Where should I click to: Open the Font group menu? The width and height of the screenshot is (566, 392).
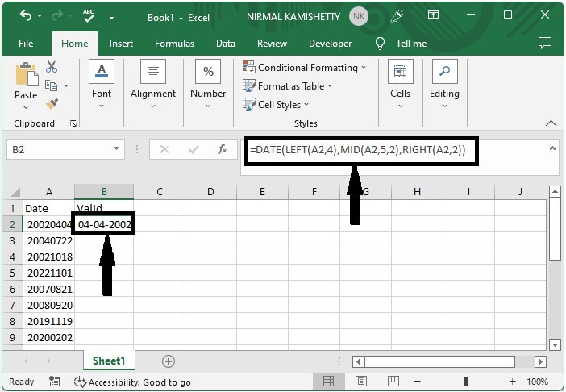tap(102, 84)
